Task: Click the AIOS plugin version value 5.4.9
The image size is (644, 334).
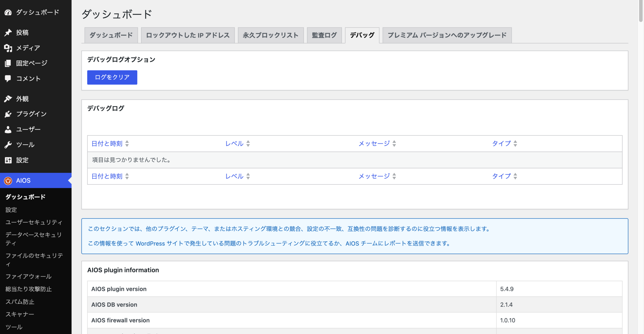Action: pos(507,289)
